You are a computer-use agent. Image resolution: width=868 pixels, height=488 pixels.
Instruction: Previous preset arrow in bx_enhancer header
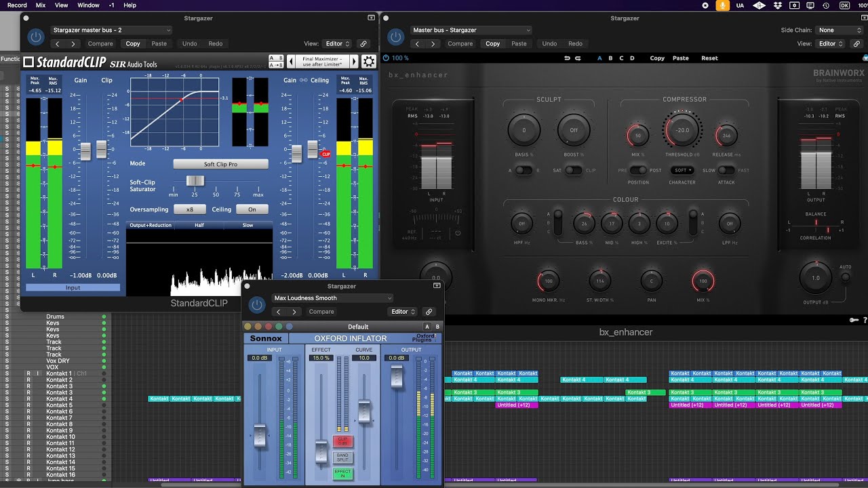(417, 44)
